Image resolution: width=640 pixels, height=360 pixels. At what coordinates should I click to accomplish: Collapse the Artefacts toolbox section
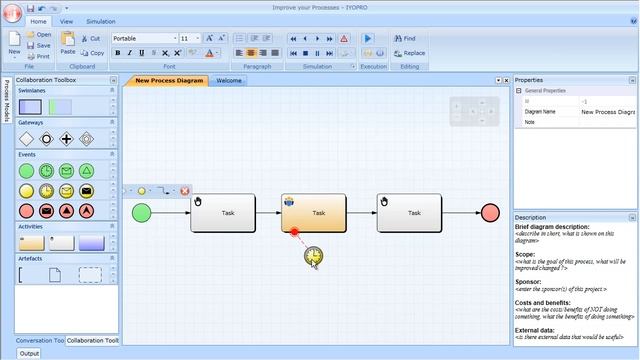coord(112,258)
